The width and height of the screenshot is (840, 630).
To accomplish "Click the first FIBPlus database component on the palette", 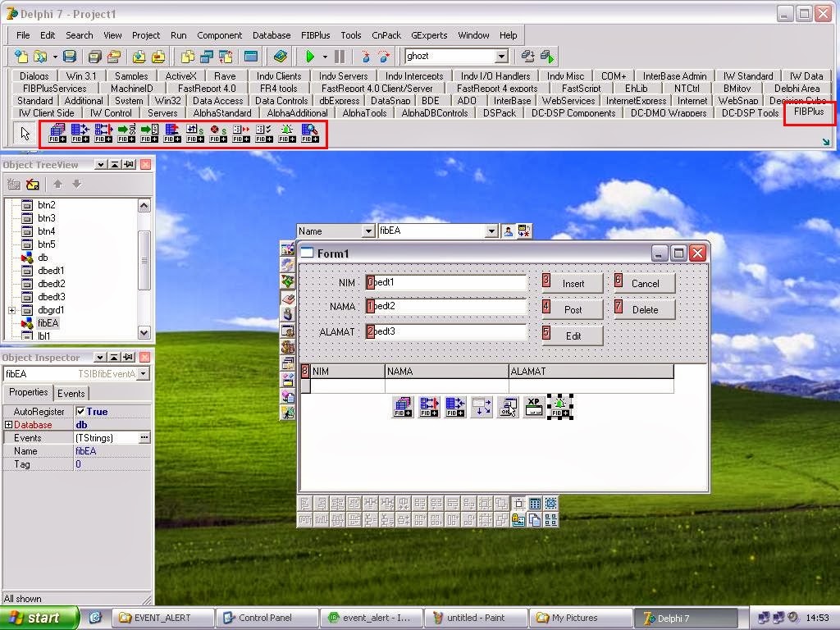I will 57,133.
